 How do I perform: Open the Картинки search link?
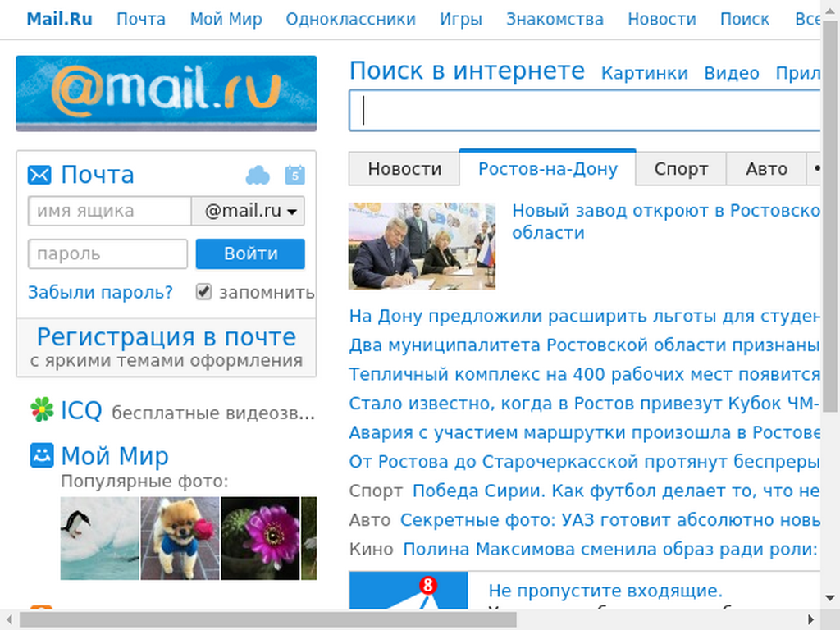coord(645,73)
